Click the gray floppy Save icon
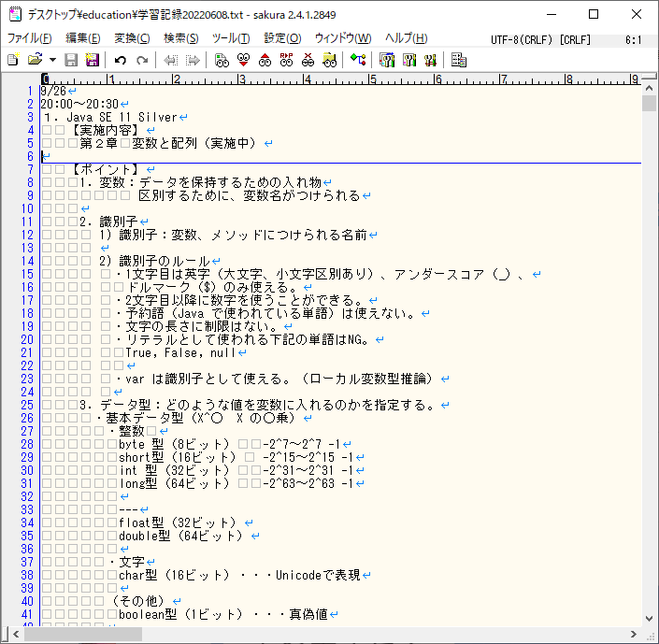The height and width of the screenshot is (644, 659). point(71,60)
